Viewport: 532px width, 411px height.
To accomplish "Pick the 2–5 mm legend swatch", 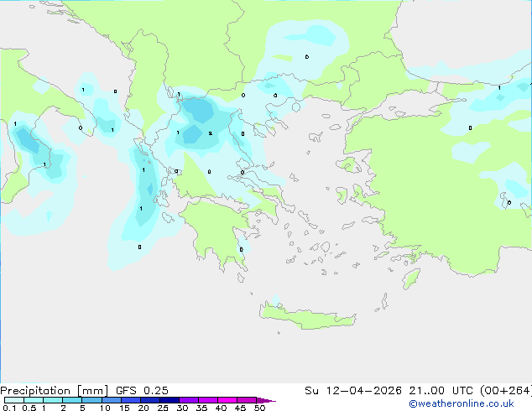I will click(72, 400).
